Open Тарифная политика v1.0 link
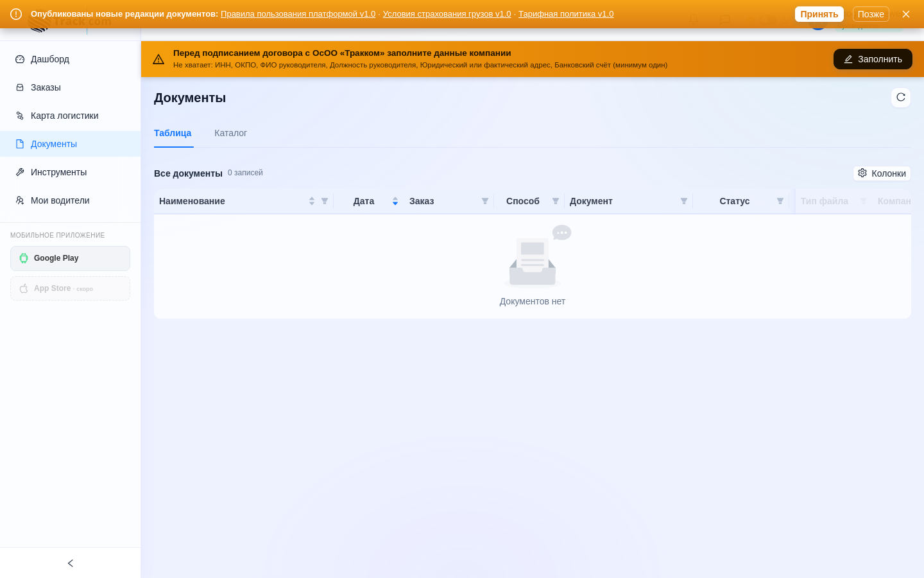 pos(566,14)
